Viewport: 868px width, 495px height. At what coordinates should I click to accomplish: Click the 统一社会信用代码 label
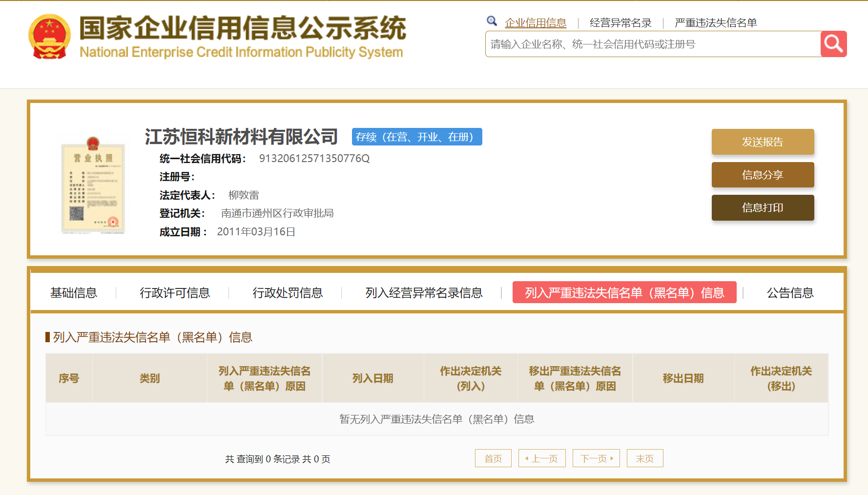point(203,159)
